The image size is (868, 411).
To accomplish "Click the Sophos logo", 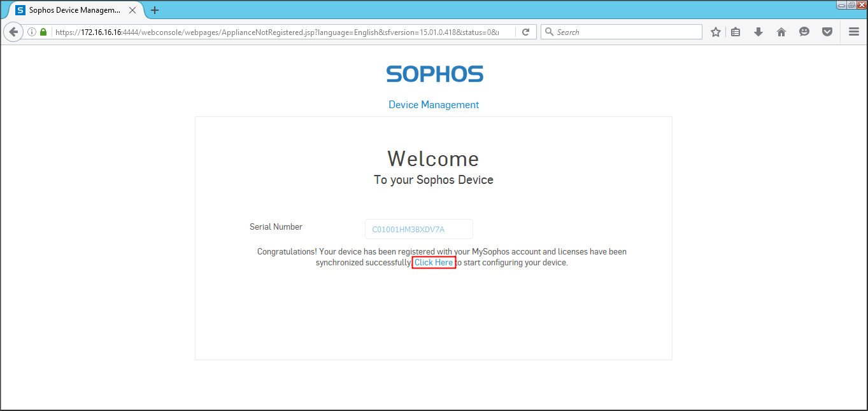I will [434, 74].
